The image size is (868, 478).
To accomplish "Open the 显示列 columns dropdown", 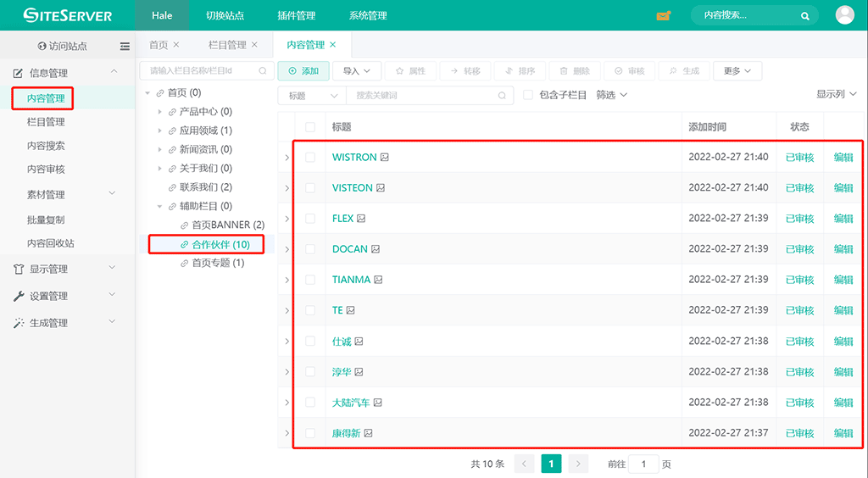I will click(x=837, y=95).
